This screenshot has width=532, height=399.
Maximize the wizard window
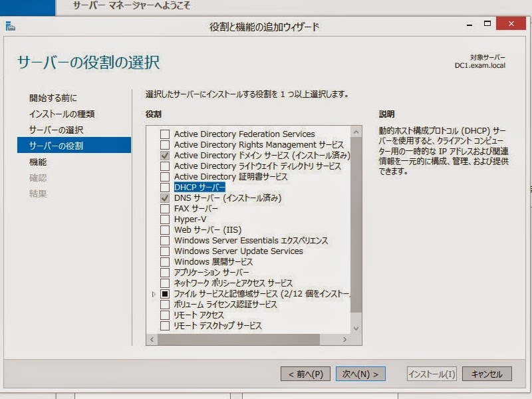click(x=487, y=24)
